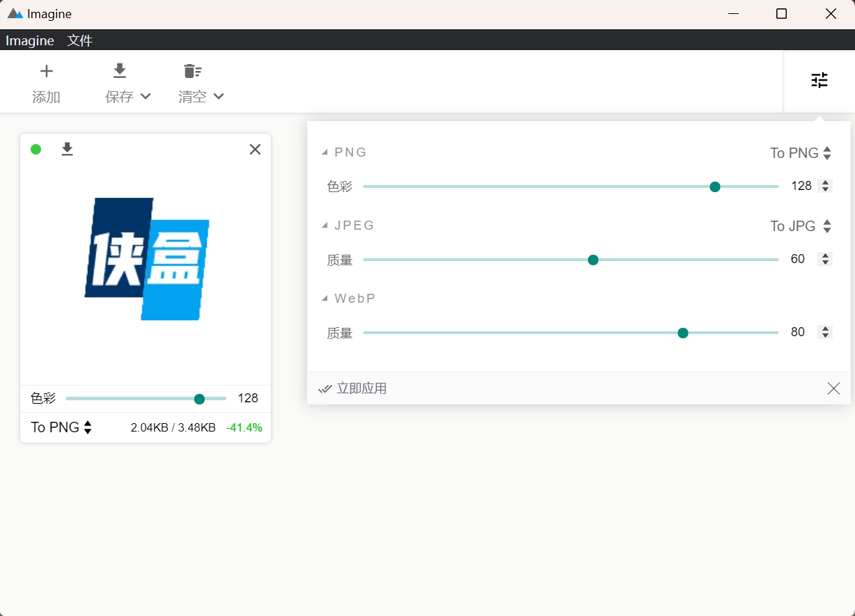Open the 文件 menu
855x616 pixels.
[x=80, y=40]
